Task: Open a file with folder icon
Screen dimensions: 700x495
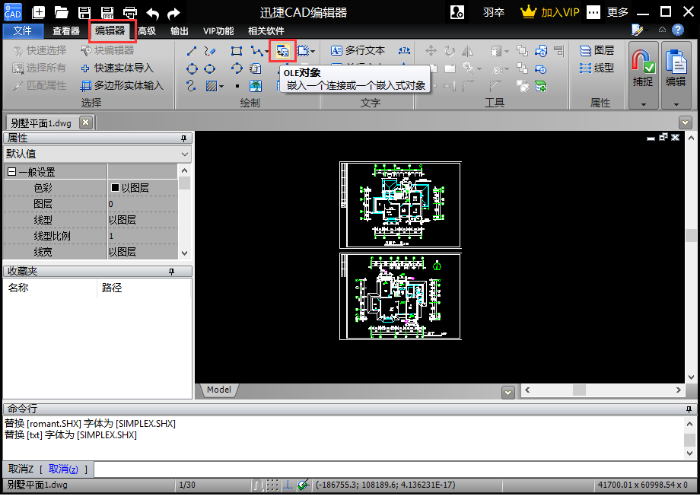Action: point(61,12)
